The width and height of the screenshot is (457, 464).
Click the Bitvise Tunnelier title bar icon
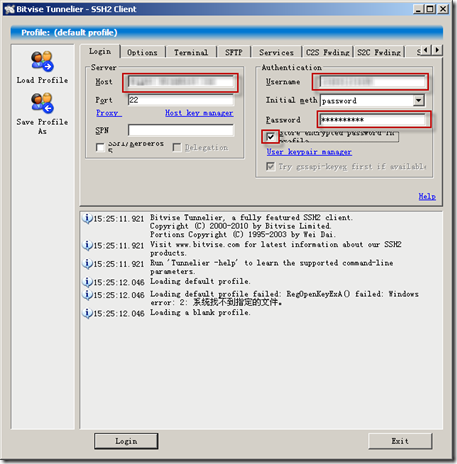[x=10, y=9]
